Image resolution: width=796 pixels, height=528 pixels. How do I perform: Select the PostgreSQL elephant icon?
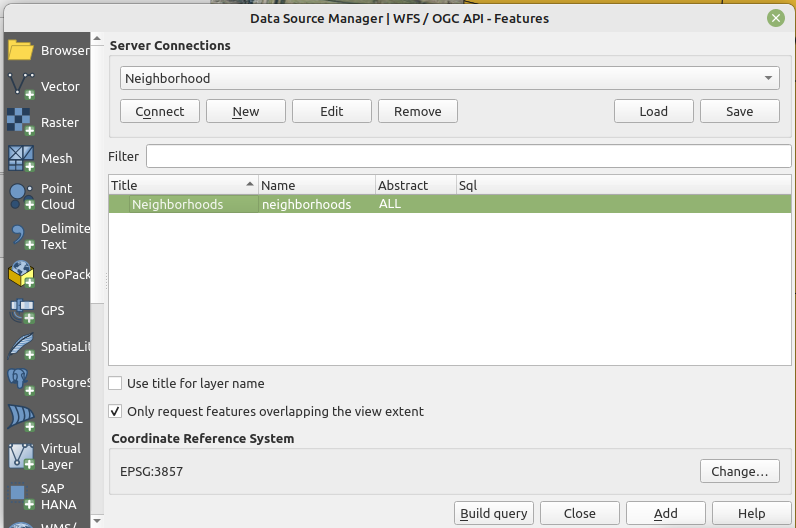[x=21, y=382]
